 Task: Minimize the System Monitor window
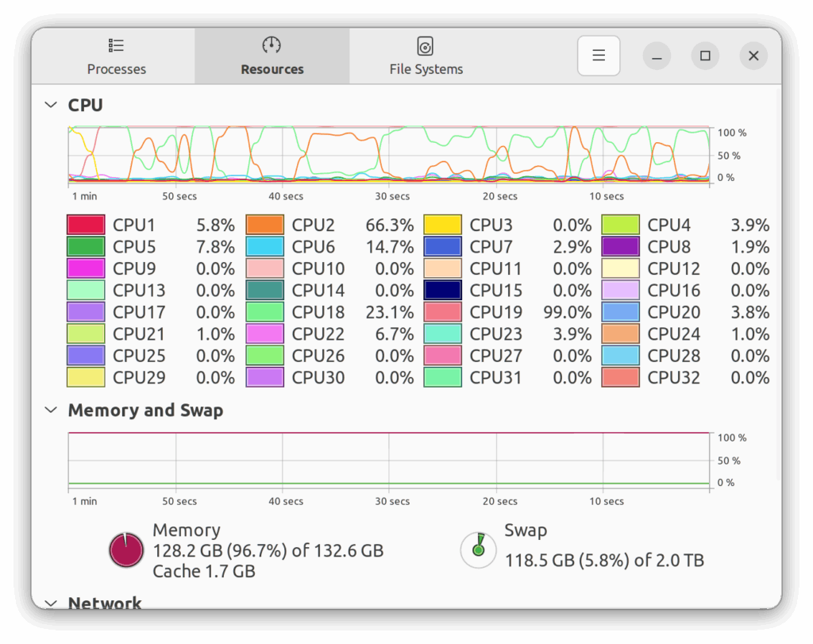(x=657, y=56)
